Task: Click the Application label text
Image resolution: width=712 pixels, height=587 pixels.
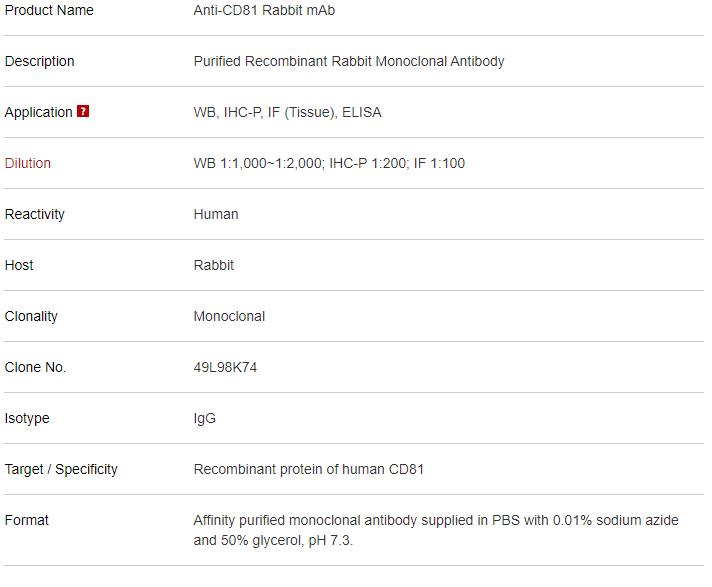Action: point(39,112)
